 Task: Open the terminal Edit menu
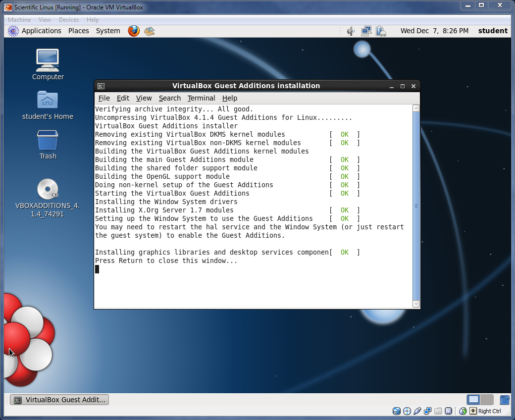point(123,98)
